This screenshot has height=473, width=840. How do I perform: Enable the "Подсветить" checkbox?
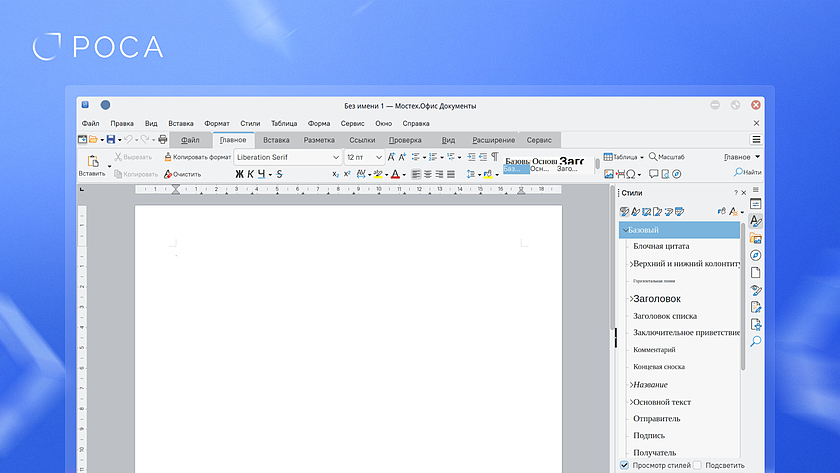click(x=698, y=465)
